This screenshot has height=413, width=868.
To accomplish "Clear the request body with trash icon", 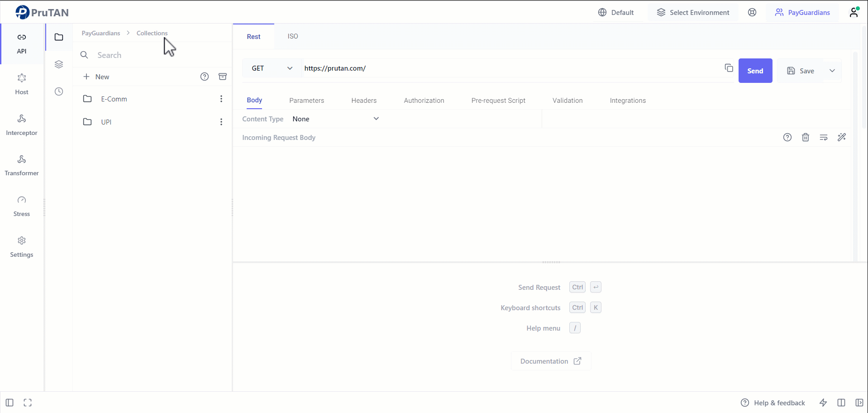I will (806, 137).
